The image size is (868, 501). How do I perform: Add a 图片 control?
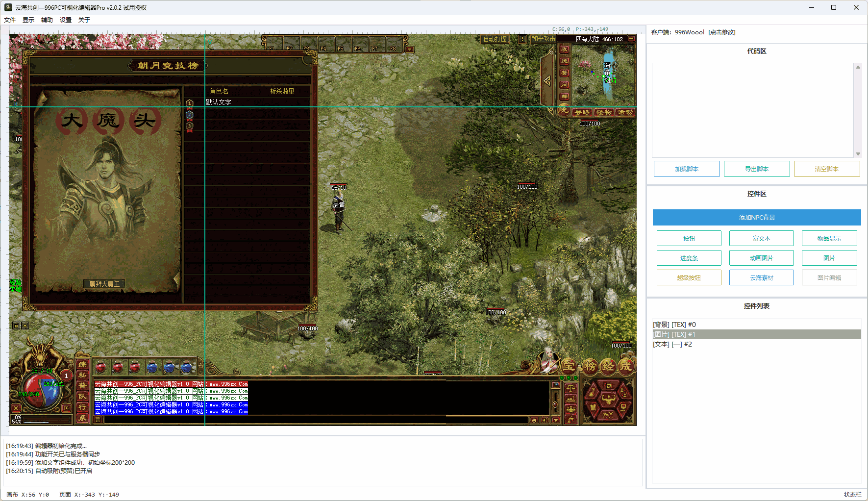(x=829, y=258)
